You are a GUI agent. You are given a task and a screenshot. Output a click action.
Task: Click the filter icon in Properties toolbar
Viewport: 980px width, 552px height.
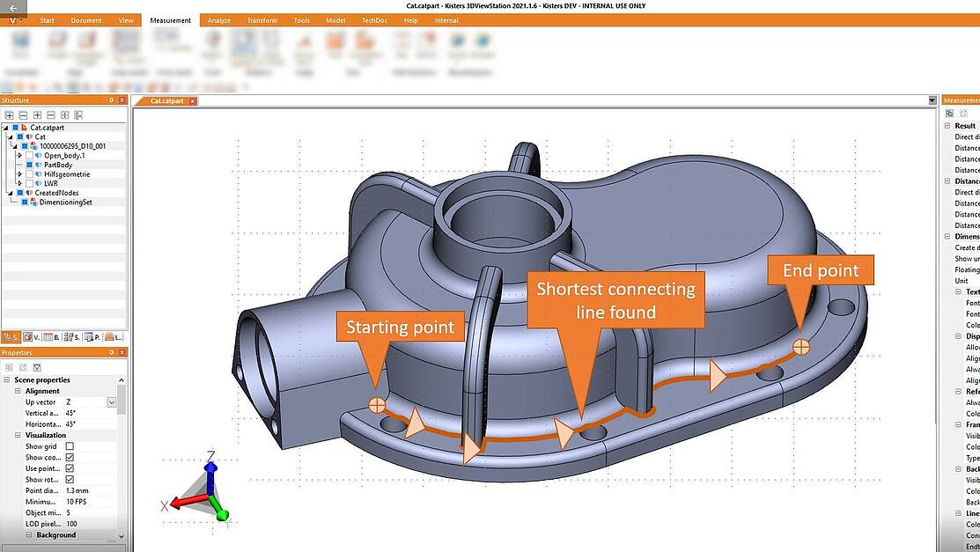pyautogui.click(x=37, y=367)
